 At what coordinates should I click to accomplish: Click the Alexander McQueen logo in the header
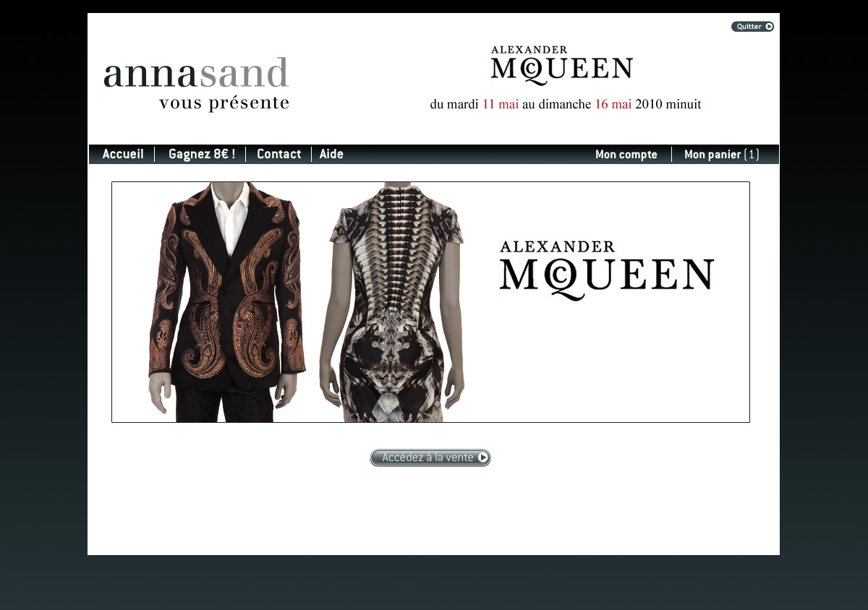(x=561, y=66)
